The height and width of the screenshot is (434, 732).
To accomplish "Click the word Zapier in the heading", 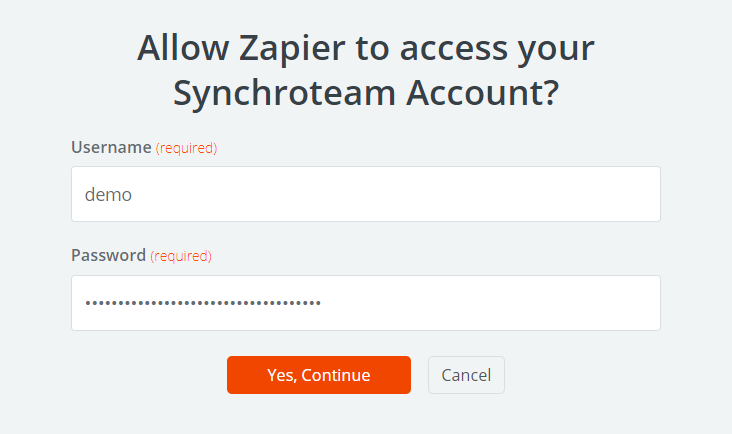I will tap(292, 49).
